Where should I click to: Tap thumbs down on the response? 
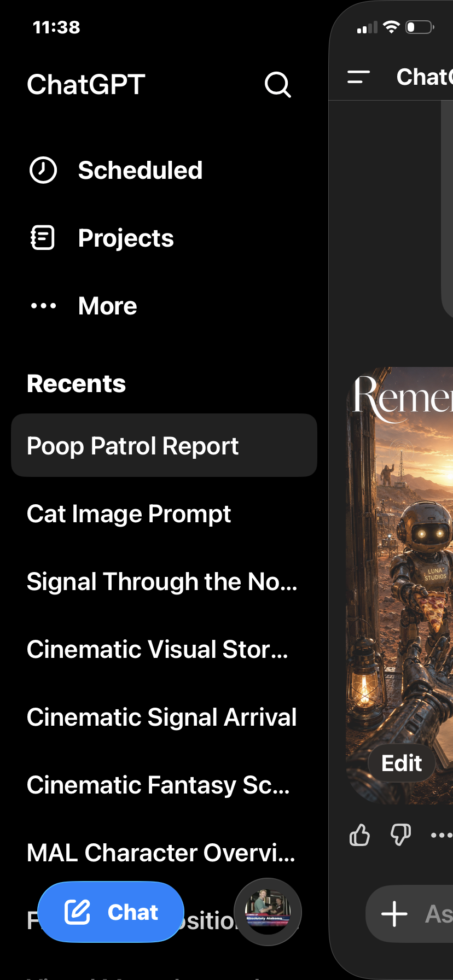(x=400, y=835)
